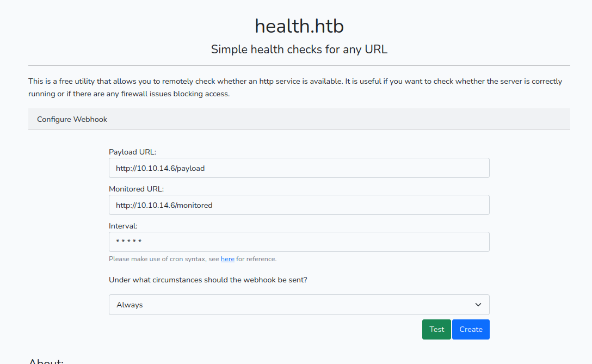Click the dropdown chevron arrow icon

tap(478, 305)
